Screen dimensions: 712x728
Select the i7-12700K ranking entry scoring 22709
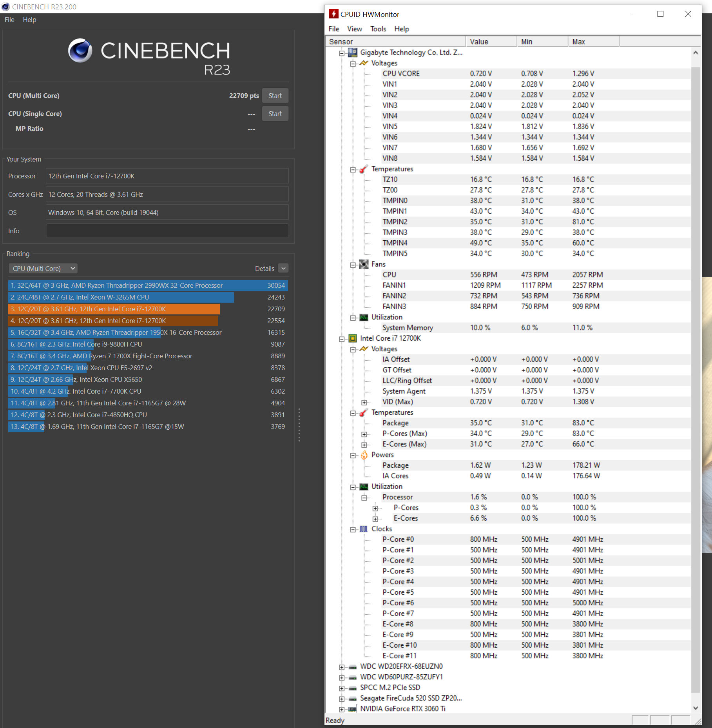click(148, 309)
